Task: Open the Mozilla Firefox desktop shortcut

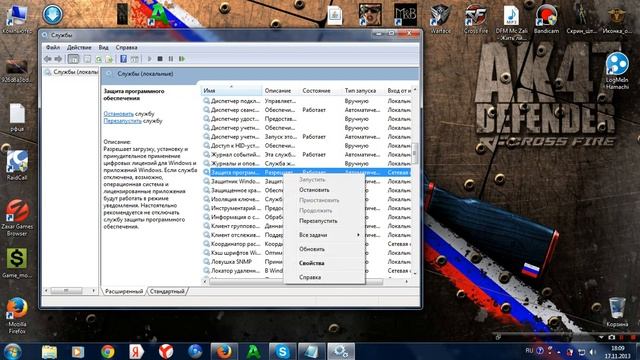Action: [x=17, y=316]
